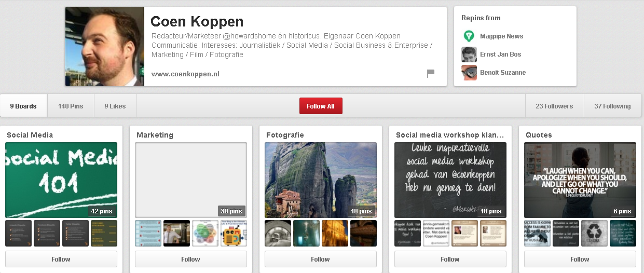The image size is (644, 273).
Task: Open workshop chalkboard cover image
Action: pyautogui.click(x=450, y=180)
